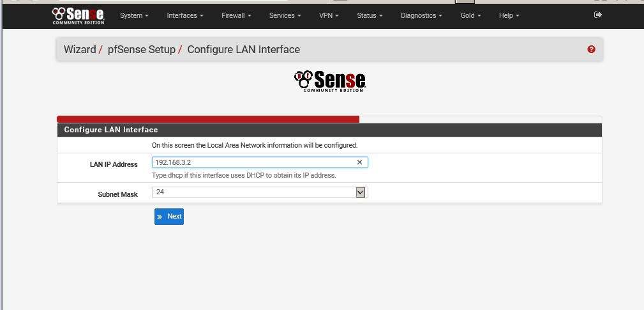Click the logout icon in navbar
The width and height of the screenshot is (644, 310).
[598, 15]
